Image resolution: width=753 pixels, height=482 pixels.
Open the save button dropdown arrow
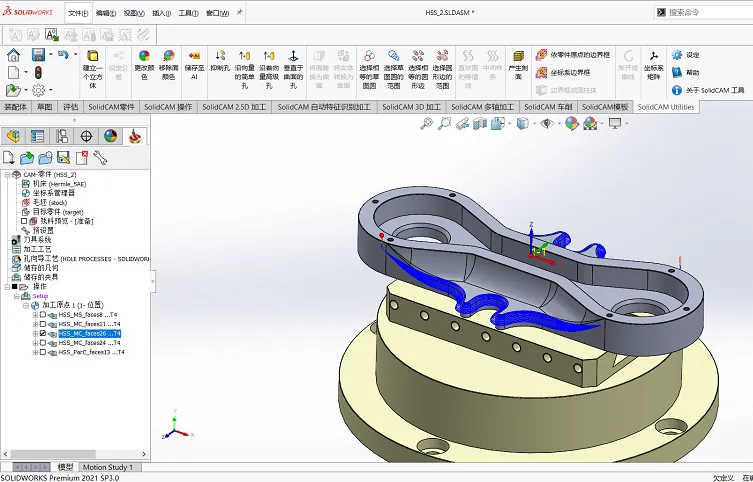coord(49,54)
